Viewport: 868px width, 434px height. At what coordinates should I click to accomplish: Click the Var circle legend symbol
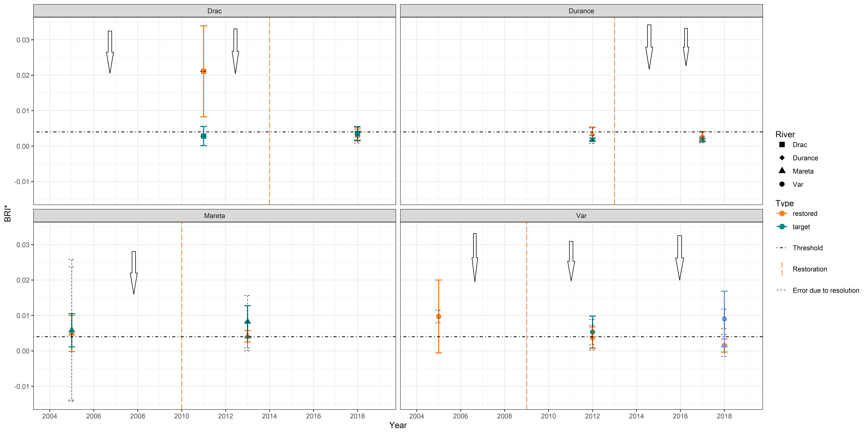(x=782, y=184)
